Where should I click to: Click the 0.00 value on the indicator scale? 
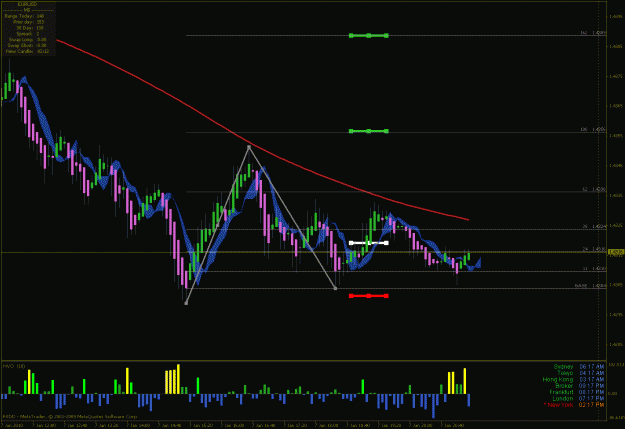point(615,394)
